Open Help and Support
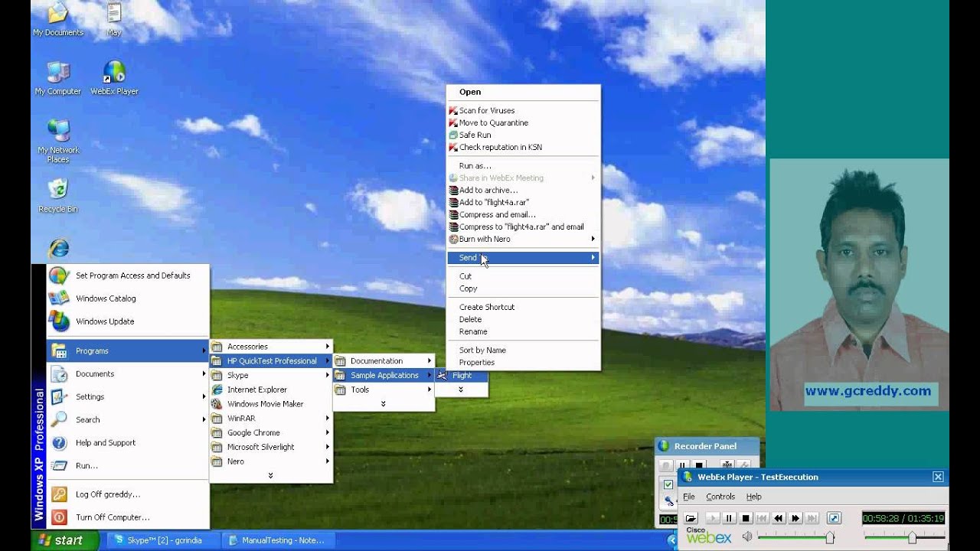The image size is (980, 551). click(x=128, y=442)
